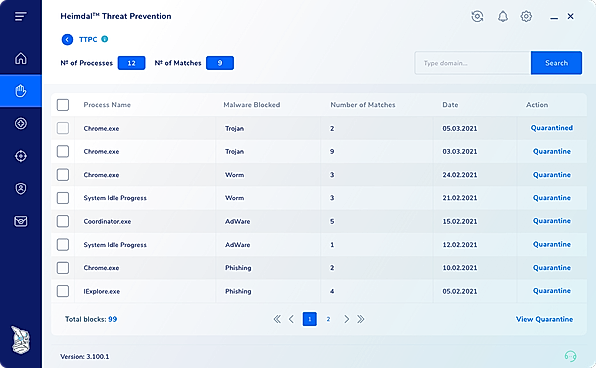
Task: Go to next page with single right chevron
Action: (x=346, y=319)
